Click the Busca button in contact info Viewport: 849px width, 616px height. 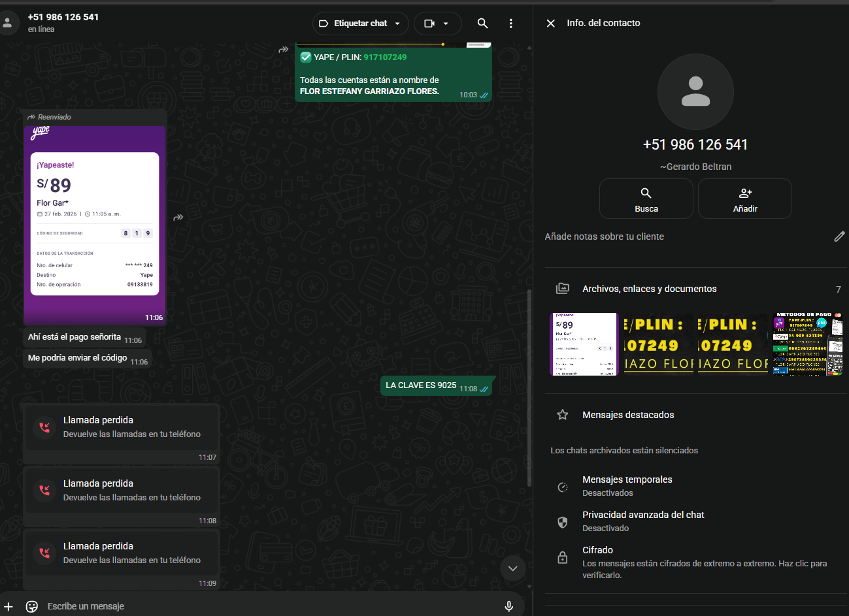pos(646,199)
